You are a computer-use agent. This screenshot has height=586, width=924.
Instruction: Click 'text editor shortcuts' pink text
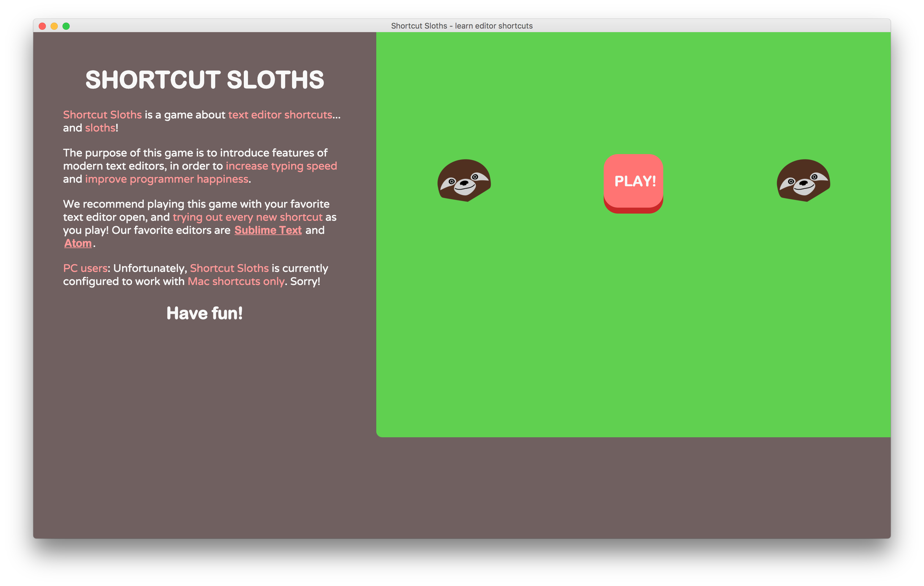tap(280, 115)
